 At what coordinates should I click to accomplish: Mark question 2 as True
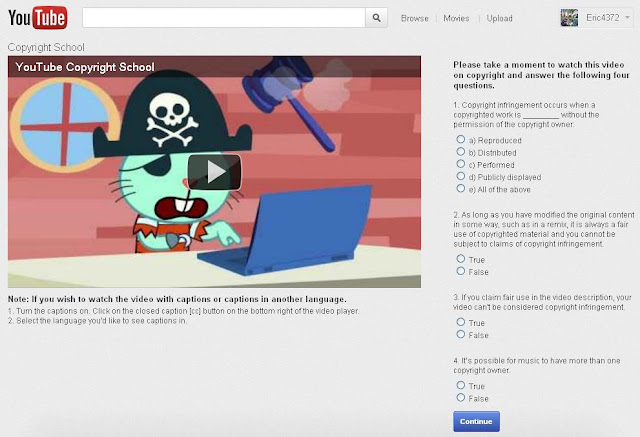461,259
